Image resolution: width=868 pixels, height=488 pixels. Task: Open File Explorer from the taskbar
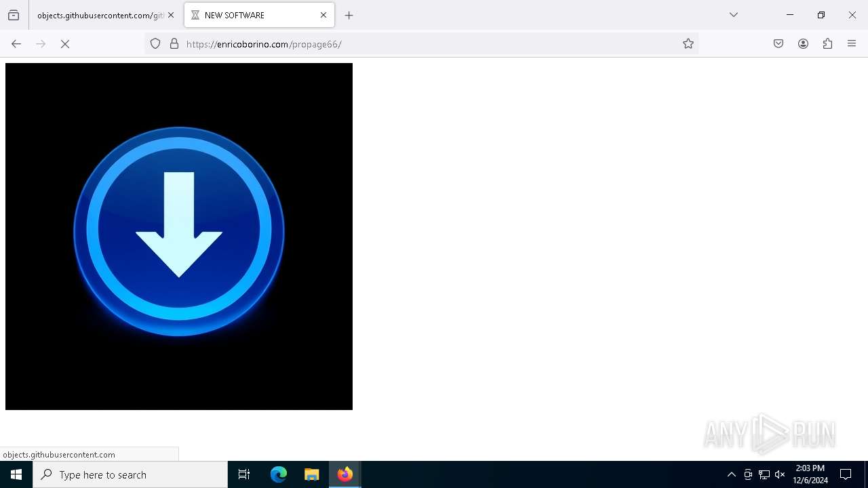tap(312, 474)
